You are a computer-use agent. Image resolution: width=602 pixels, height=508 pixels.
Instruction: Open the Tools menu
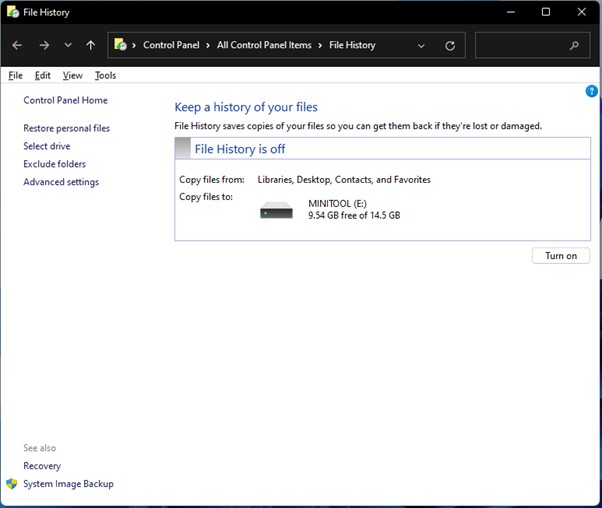point(105,75)
